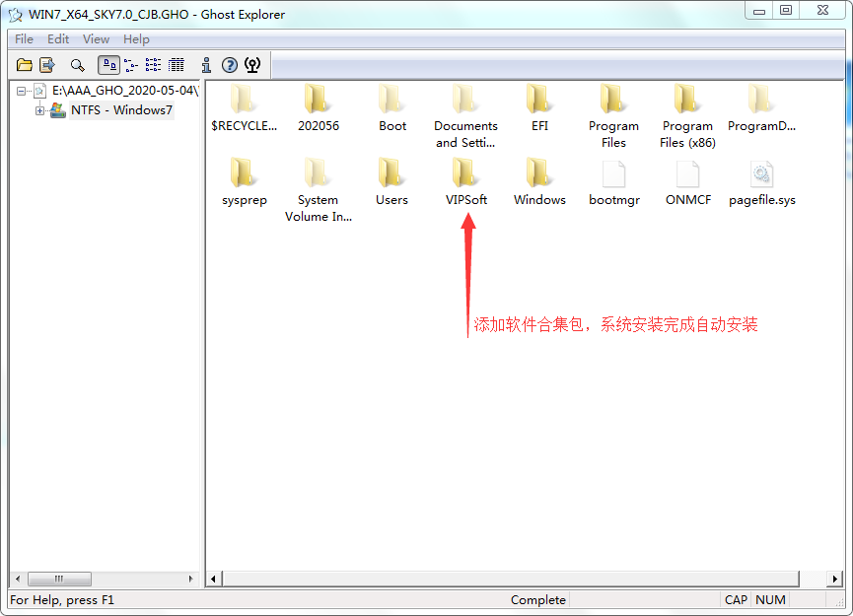Click the LiveUpdate antenna toolbar icon
The width and height of the screenshot is (853, 616).
click(x=252, y=65)
